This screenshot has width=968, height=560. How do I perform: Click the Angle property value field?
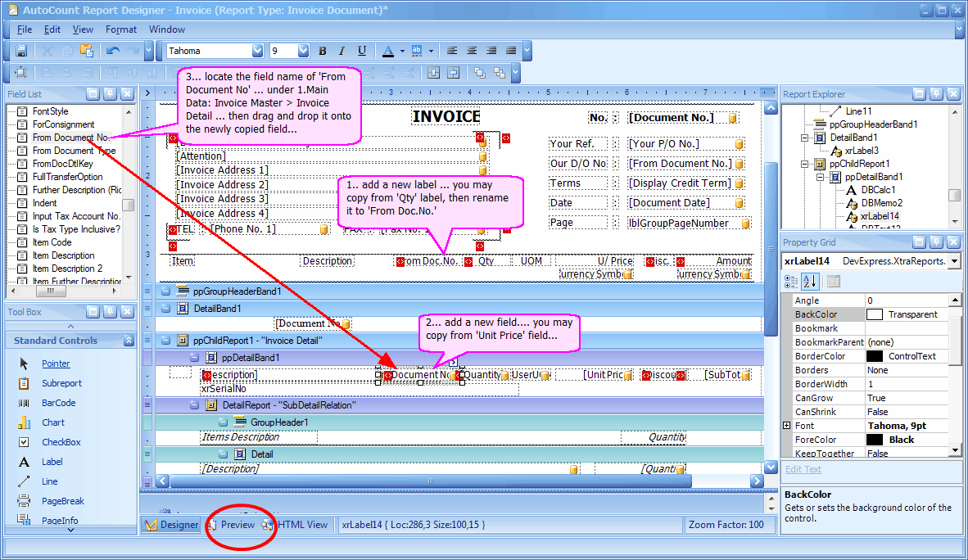tap(907, 300)
